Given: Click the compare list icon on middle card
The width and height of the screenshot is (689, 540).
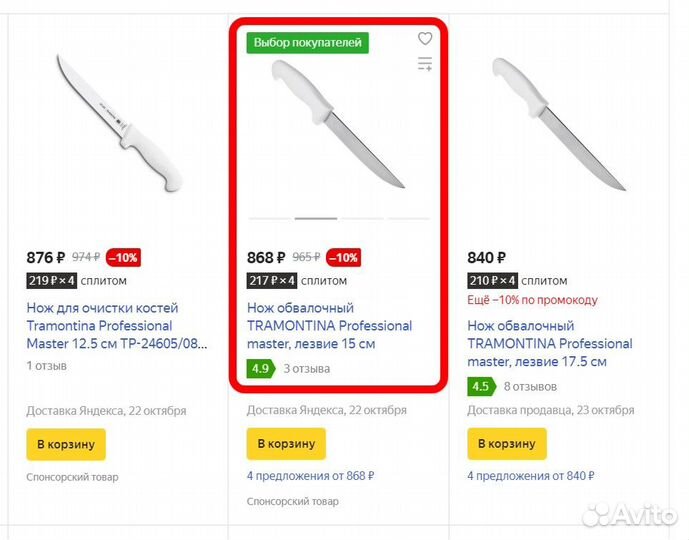Looking at the screenshot, I should click(x=425, y=65).
